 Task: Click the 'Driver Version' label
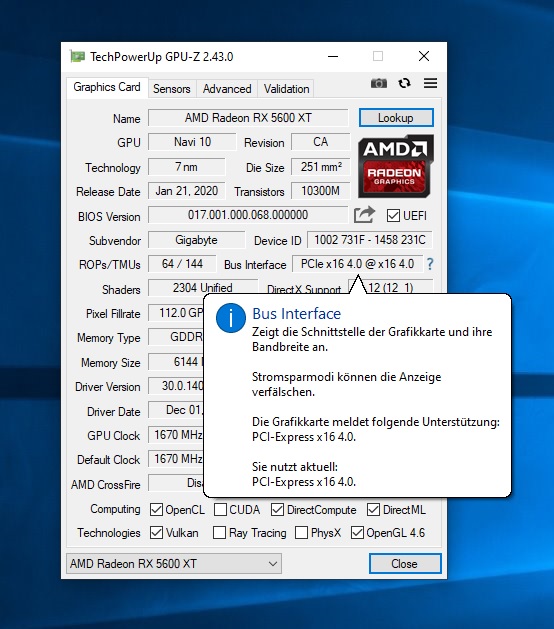point(108,387)
